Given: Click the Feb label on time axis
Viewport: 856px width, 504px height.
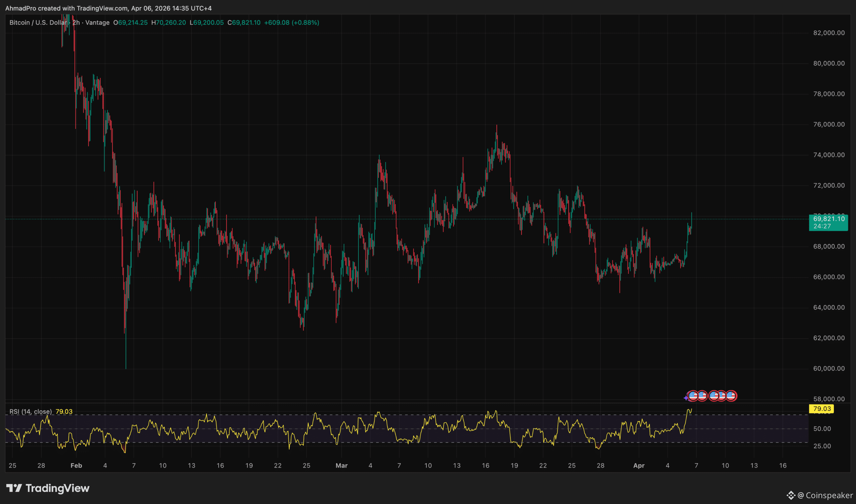Looking at the screenshot, I should [76, 465].
